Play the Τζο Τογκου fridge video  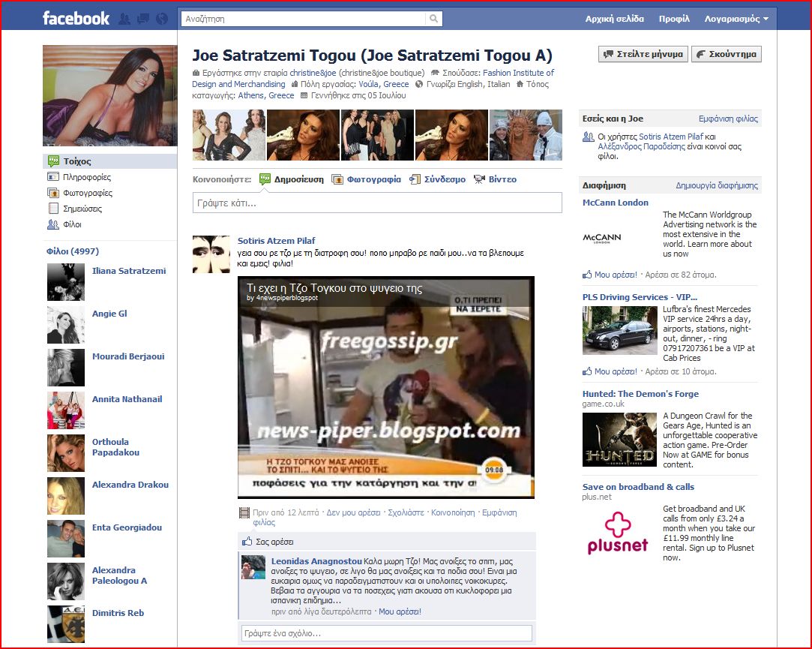tap(386, 387)
